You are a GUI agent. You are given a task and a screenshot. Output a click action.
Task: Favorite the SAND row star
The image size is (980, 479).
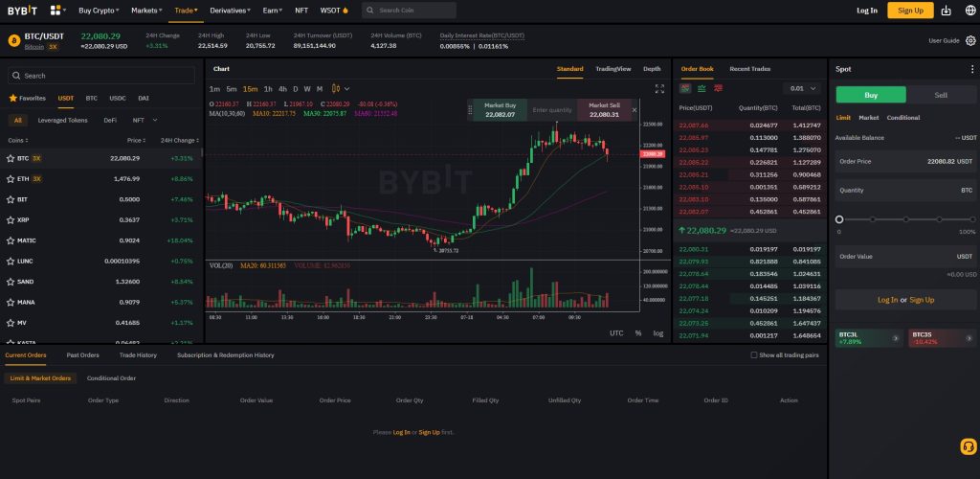11,282
